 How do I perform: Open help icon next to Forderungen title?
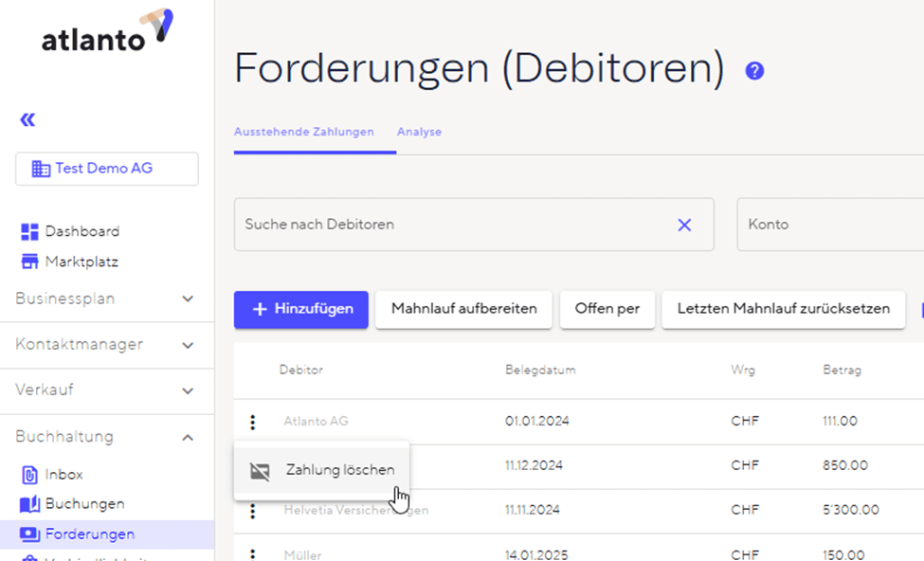(x=754, y=71)
